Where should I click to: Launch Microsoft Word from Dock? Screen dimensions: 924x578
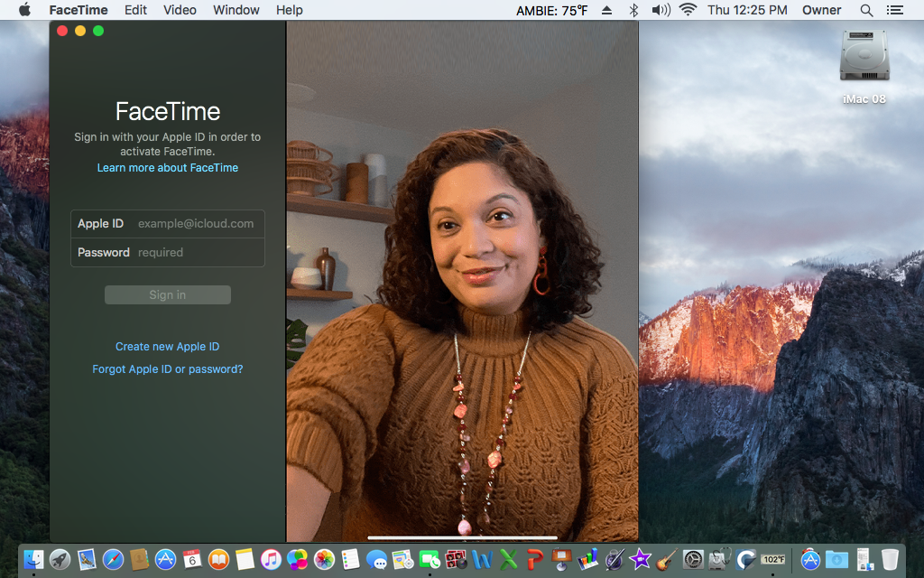point(482,558)
